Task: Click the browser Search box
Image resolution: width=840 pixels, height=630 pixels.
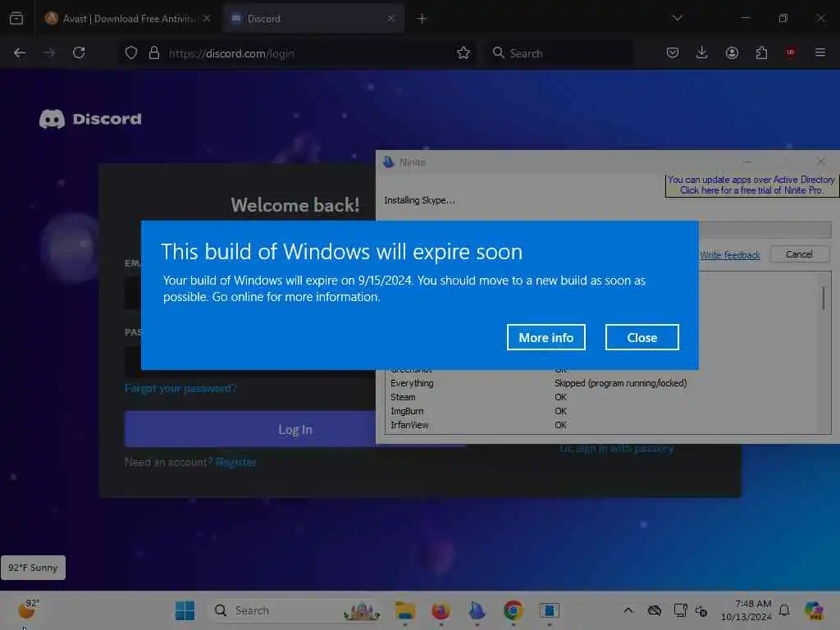Action: (x=559, y=53)
